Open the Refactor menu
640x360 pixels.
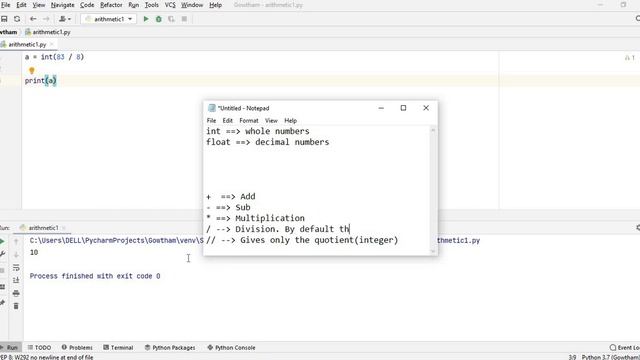(x=111, y=5)
